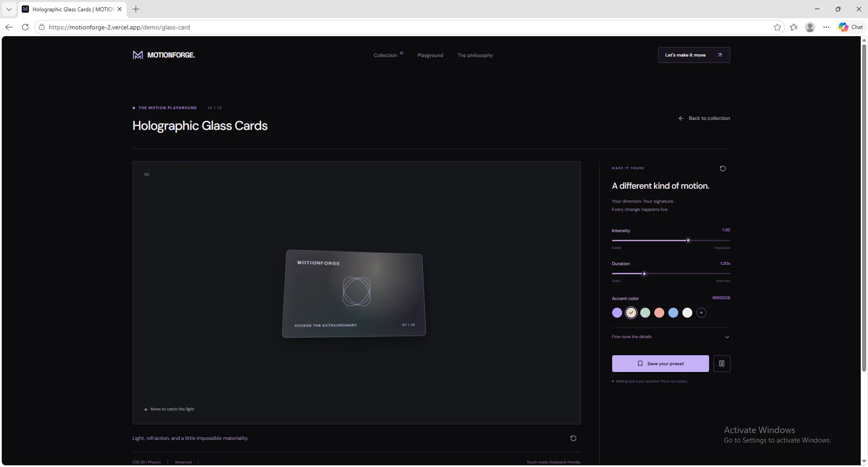This screenshot has height=467, width=868.
Task: Click the page vertical scrollbar
Action: pos(864,208)
